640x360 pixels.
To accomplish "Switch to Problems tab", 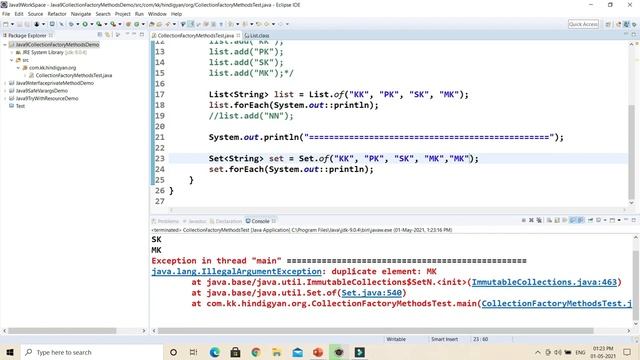I will pyautogui.click(x=165, y=221).
